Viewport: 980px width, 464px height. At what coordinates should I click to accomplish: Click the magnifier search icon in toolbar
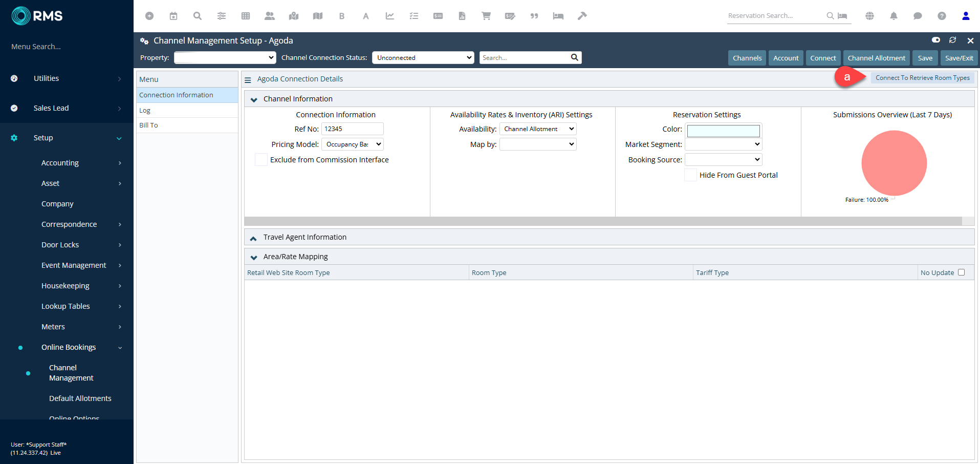(x=198, y=16)
